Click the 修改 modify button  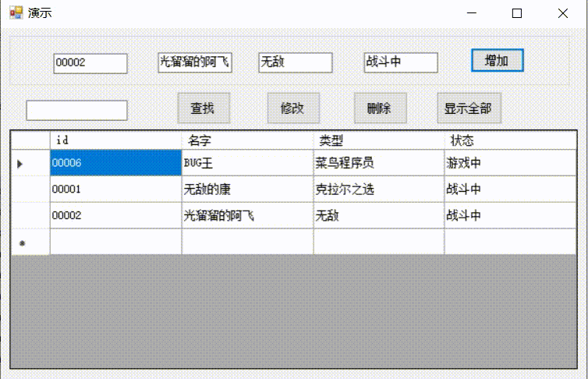[x=293, y=108]
